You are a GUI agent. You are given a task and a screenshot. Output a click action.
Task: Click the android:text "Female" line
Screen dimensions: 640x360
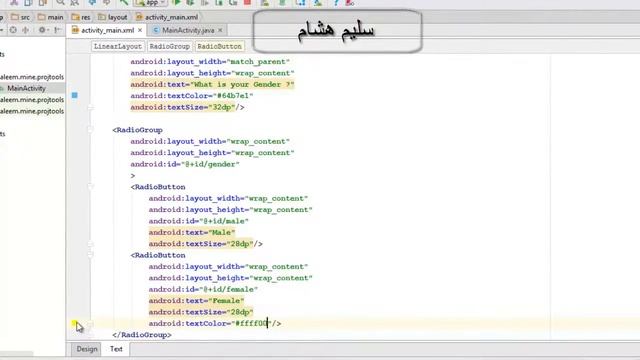point(196,300)
